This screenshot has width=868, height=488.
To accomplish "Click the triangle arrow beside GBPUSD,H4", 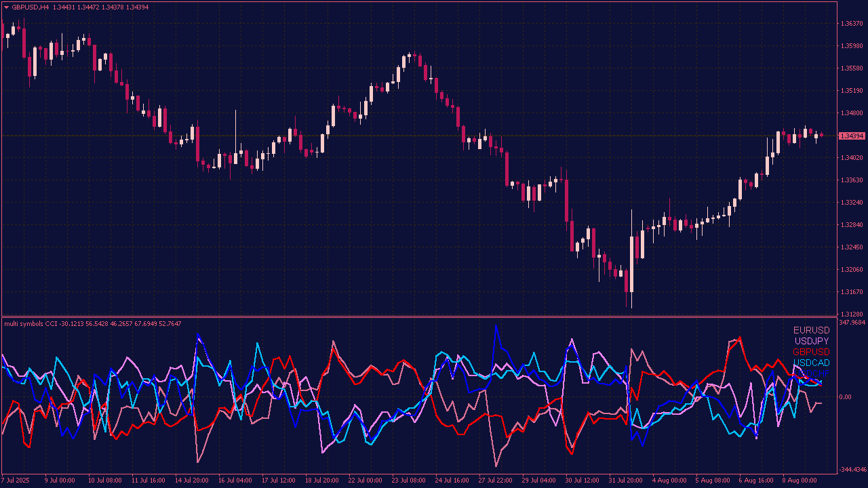I will tap(7, 7).
